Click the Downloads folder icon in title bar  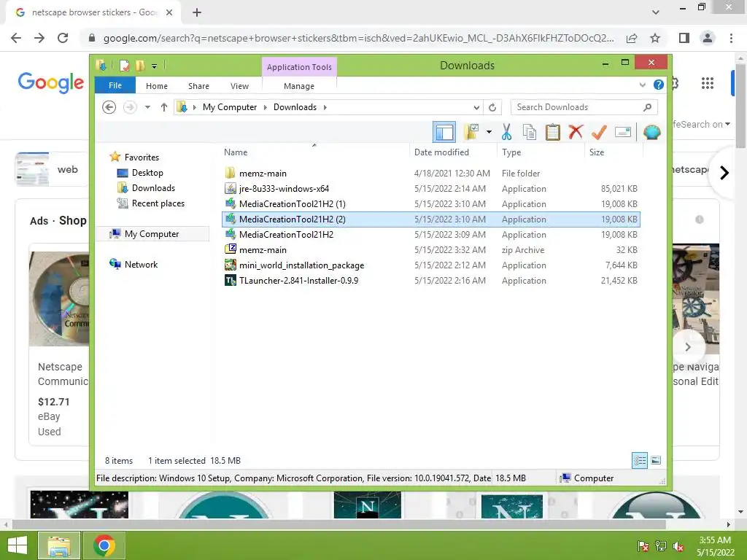coord(101,65)
